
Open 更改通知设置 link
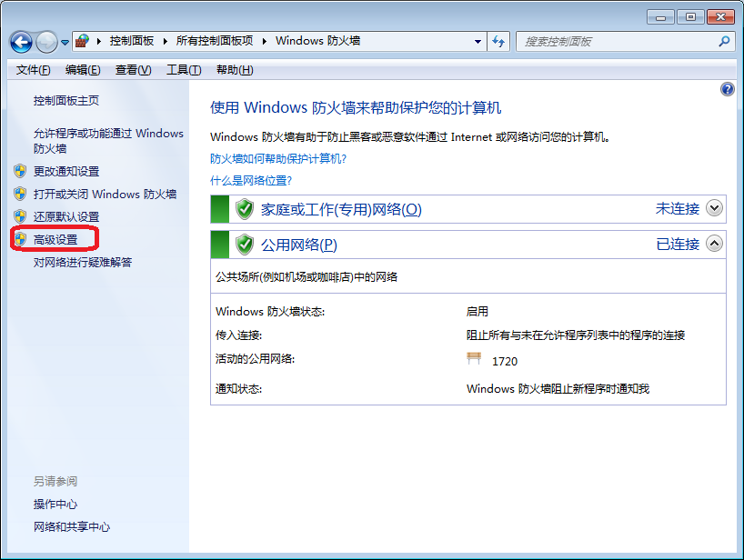point(66,171)
